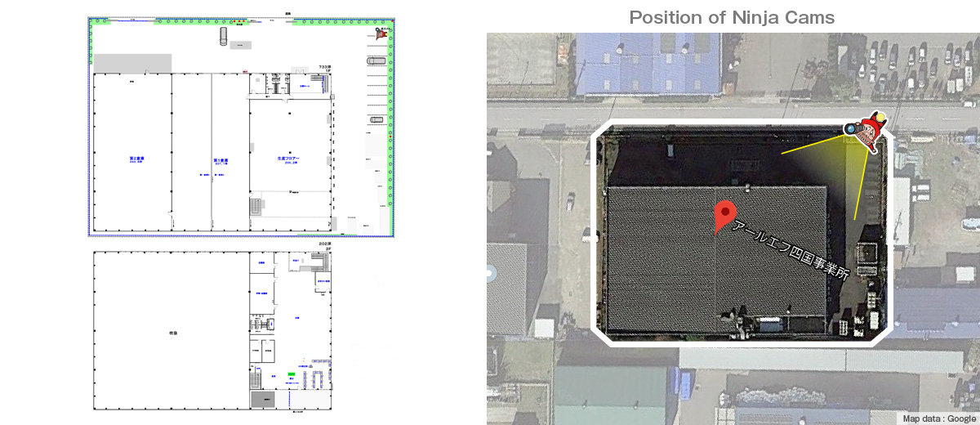
Task: Click the gray shaded block above 第2倉庫
Action: 132,63
